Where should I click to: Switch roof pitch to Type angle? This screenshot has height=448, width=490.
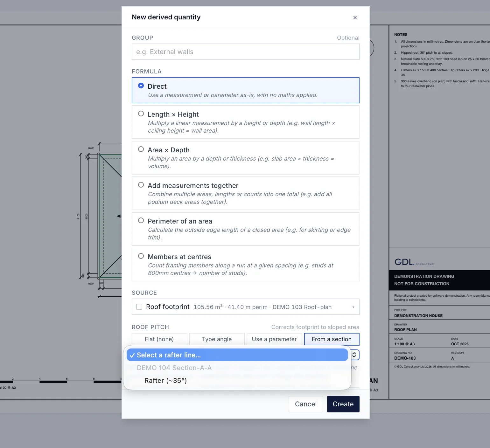pyautogui.click(x=217, y=339)
